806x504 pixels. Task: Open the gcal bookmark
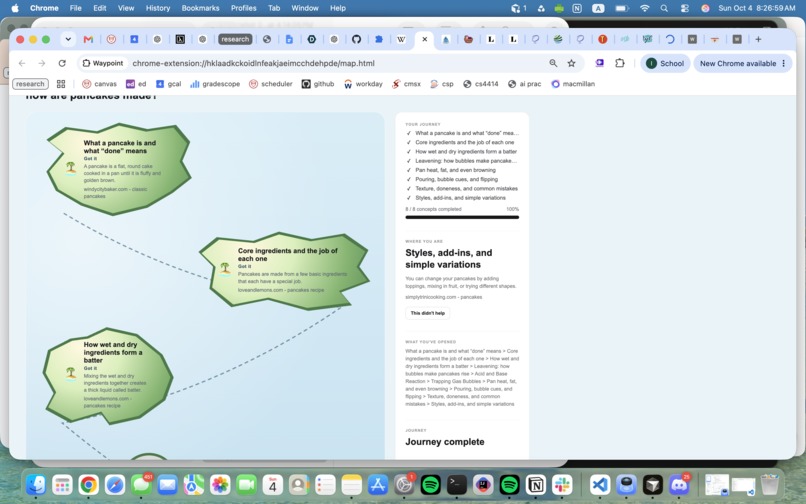coord(169,84)
